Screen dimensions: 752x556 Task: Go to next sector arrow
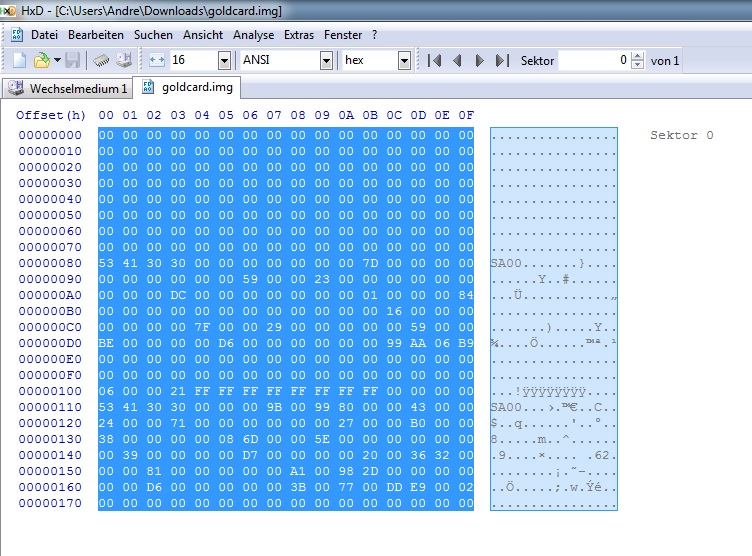click(479, 60)
